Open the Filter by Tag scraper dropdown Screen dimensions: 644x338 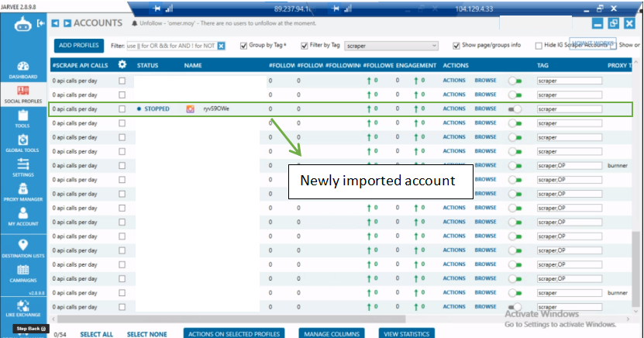coord(391,46)
